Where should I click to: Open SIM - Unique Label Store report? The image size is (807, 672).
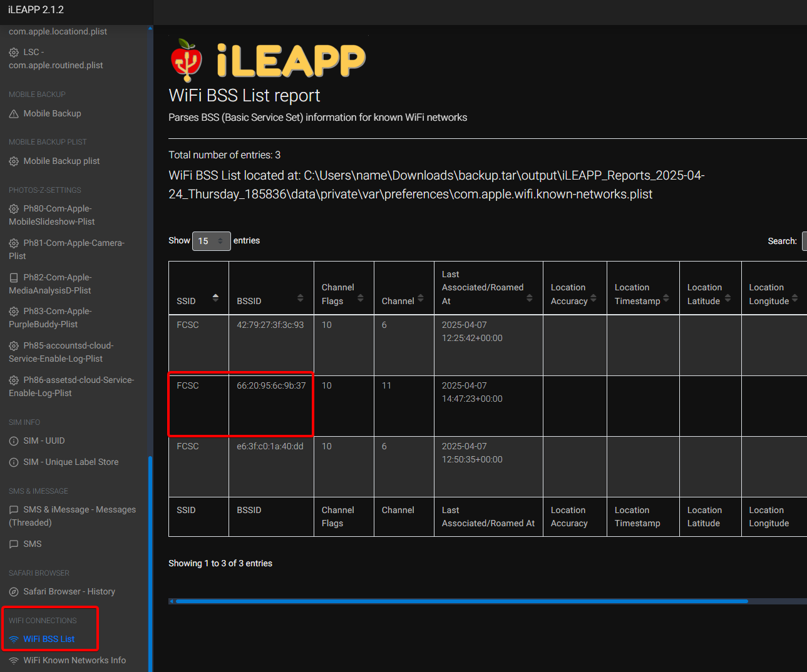tap(71, 462)
